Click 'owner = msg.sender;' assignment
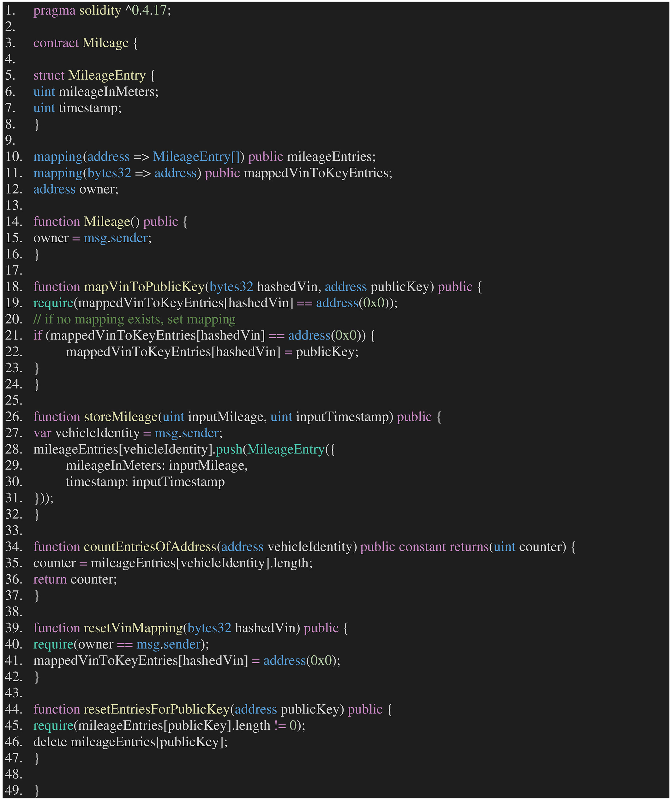The width and height of the screenshot is (672, 800). (92, 238)
